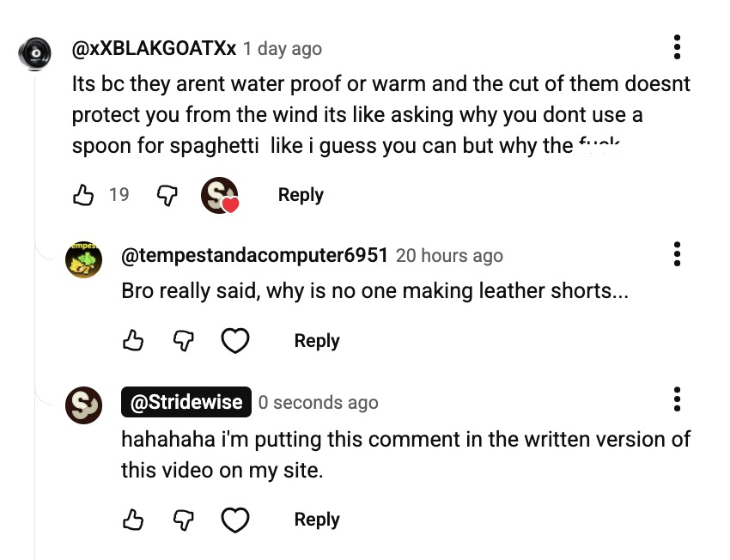Image resolution: width=730 pixels, height=560 pixels.
Task: Reply to the xXBLAKGOATXx comment
Action: click(301, 195)
